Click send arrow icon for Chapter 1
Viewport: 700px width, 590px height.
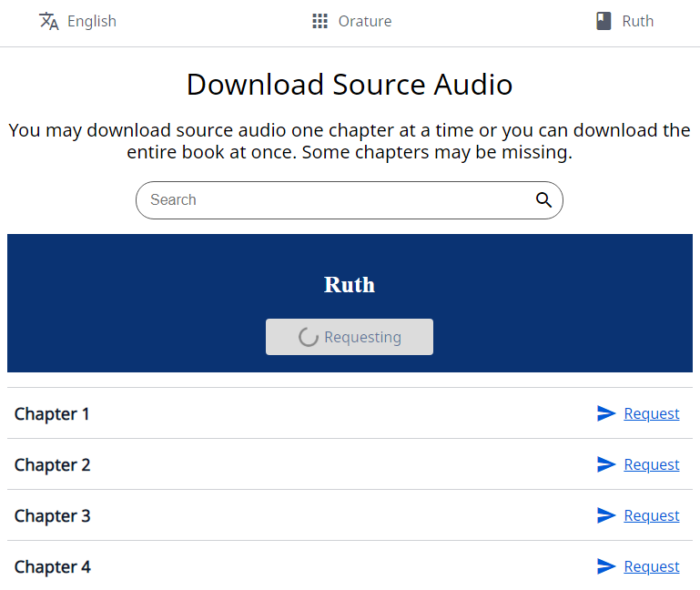606,413
